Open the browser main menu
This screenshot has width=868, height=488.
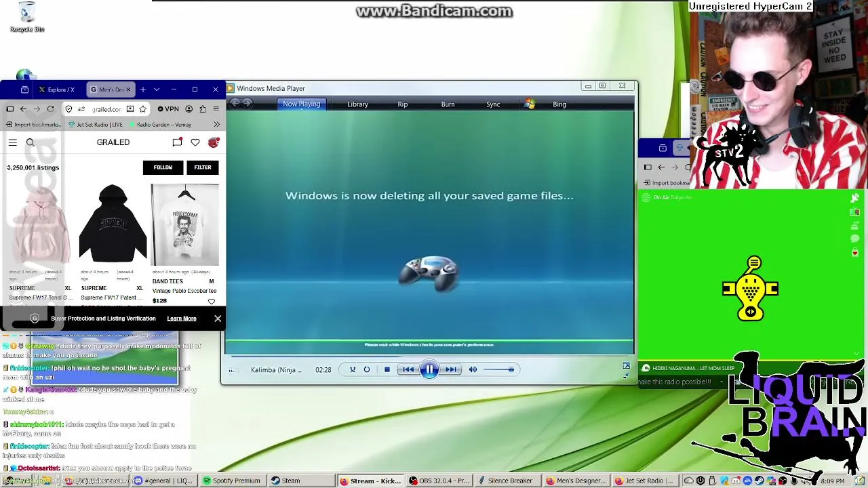coord(216,109)
